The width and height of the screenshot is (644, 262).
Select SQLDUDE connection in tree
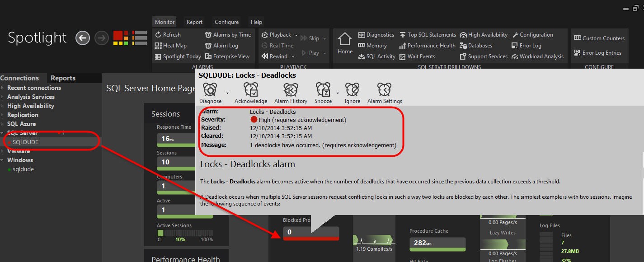click(x=25, y=142)
